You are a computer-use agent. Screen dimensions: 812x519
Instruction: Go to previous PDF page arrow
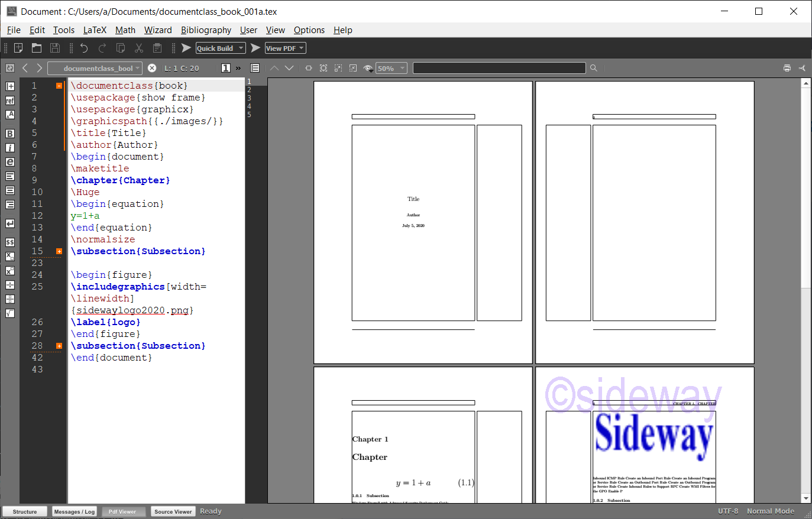(x=274, y=68)
